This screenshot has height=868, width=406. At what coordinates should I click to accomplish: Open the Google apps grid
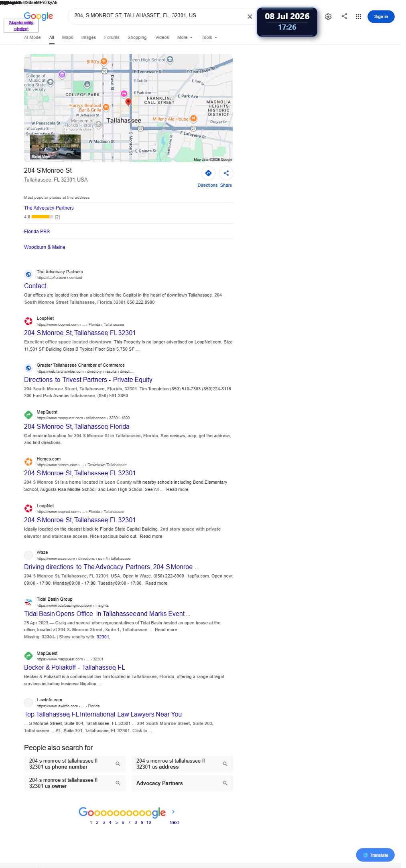[358, 16]
